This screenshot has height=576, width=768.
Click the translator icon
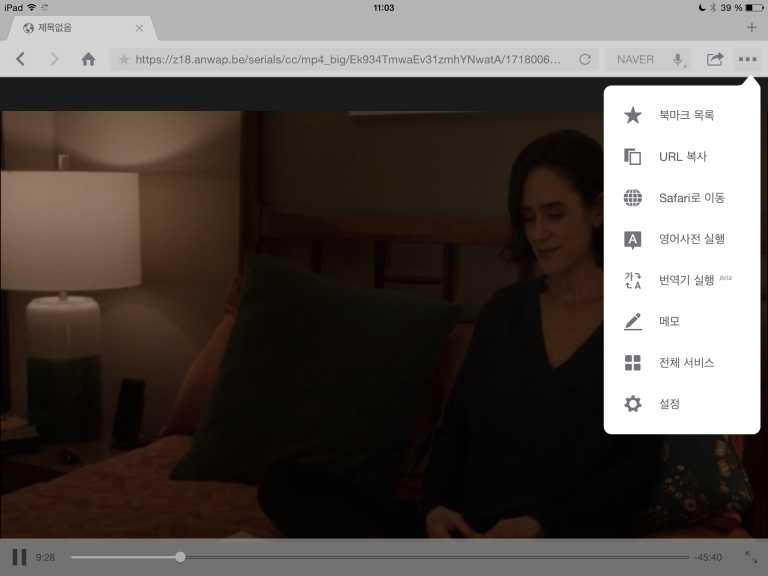[x=633, y=280]
